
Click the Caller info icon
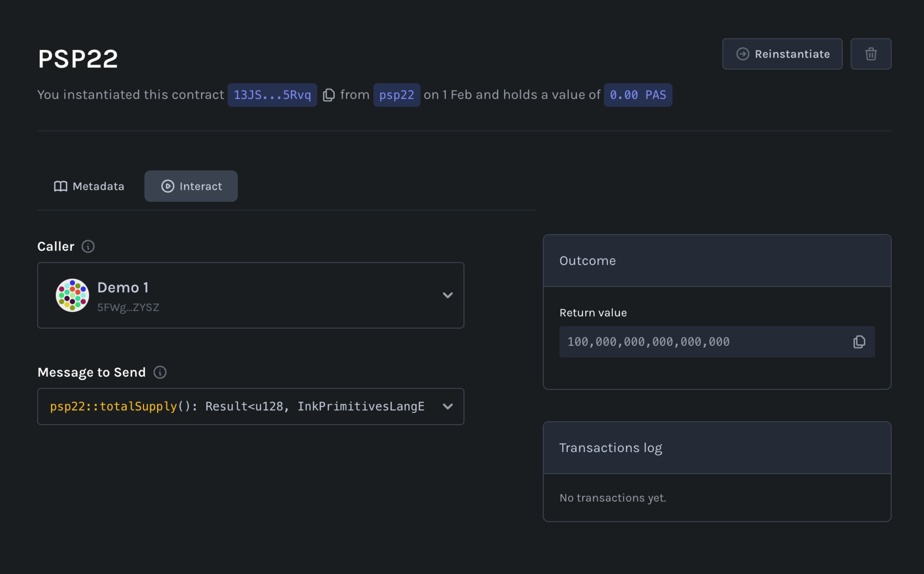[88, 246]
